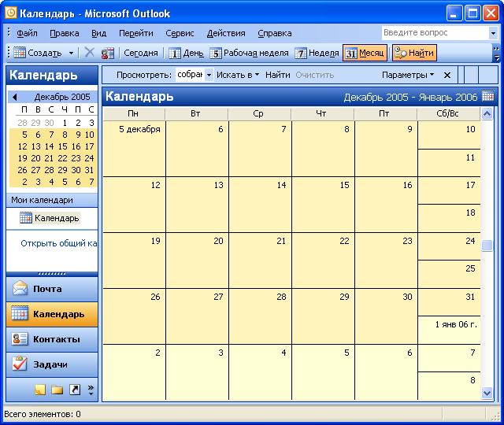Open the toolbar options overflow arrow
This screenshot has width=504, height=425.
(x=496, y=54)
